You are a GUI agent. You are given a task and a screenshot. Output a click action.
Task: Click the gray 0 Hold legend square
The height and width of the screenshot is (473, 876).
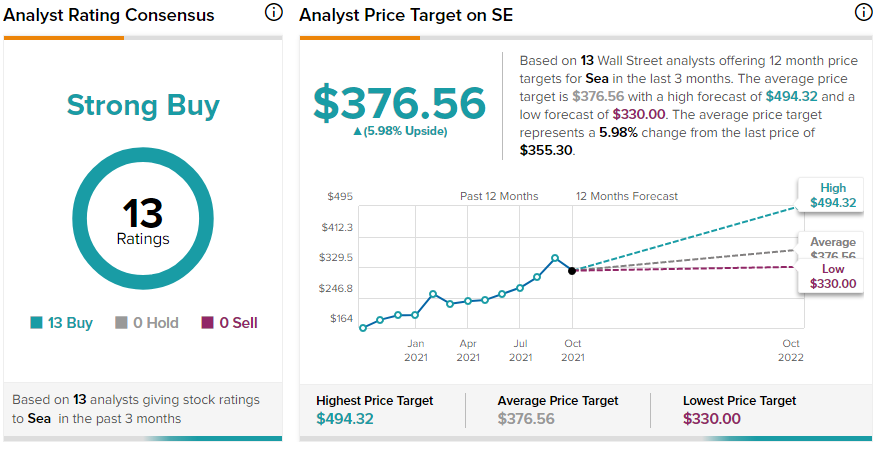click(121, 323)
